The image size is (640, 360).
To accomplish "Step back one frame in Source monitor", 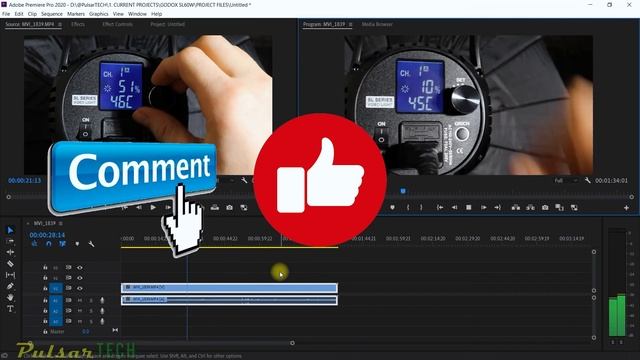I will [139, 208].
